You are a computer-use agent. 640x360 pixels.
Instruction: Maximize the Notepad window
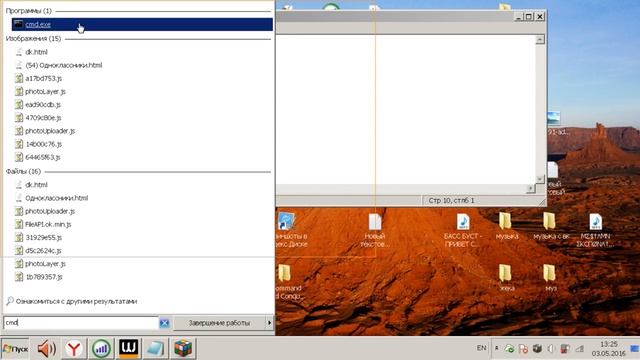[529, 16]
